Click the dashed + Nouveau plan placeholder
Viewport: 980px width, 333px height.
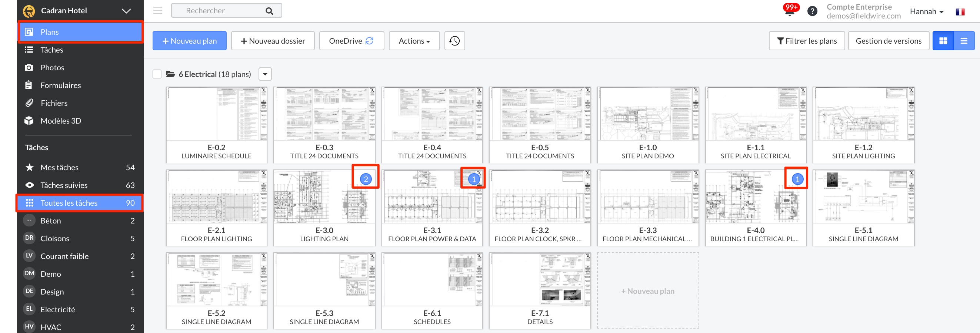point(648,291)
